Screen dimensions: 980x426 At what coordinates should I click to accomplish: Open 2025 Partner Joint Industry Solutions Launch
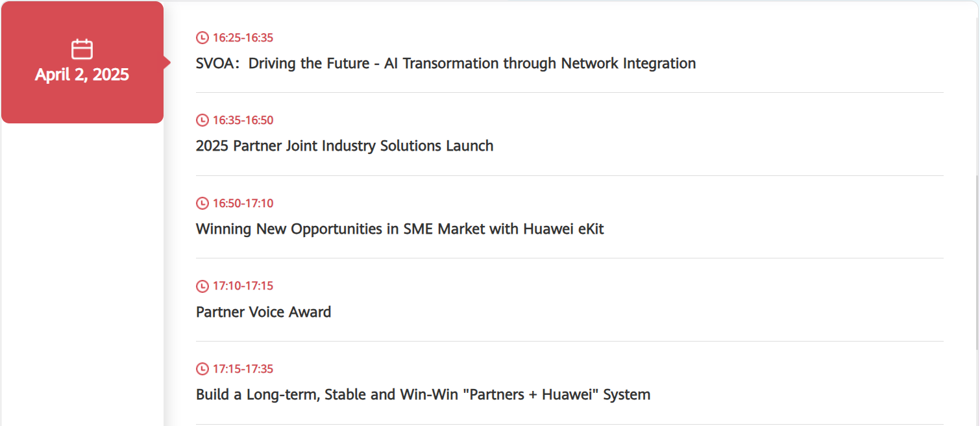pyautogui.click(x=345, y=146)
